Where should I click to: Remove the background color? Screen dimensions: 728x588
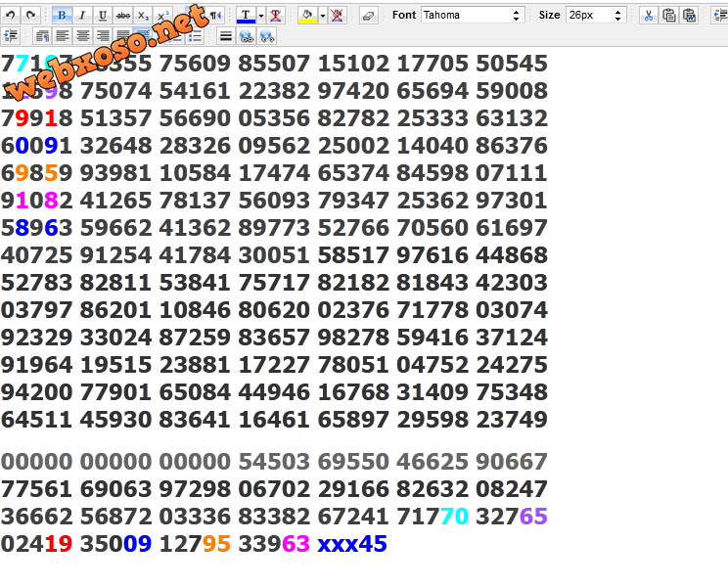[x=338, y=16]
